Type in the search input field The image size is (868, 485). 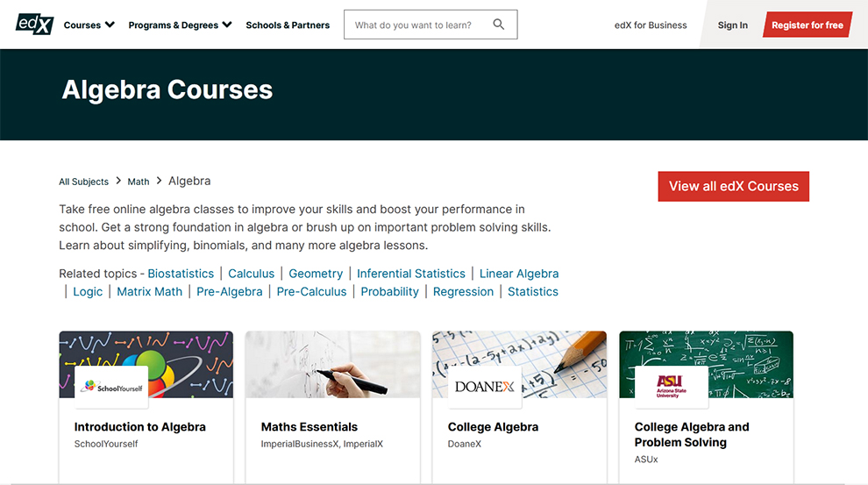416,25
